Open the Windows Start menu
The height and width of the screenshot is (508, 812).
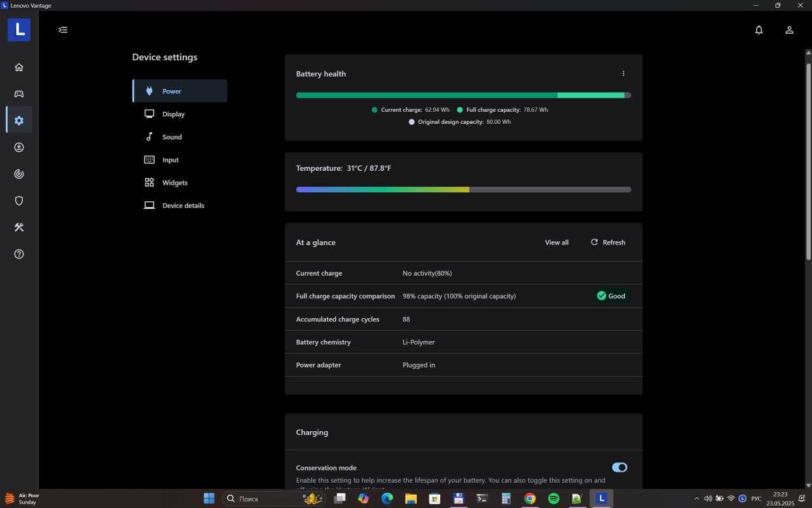(209, 498)
